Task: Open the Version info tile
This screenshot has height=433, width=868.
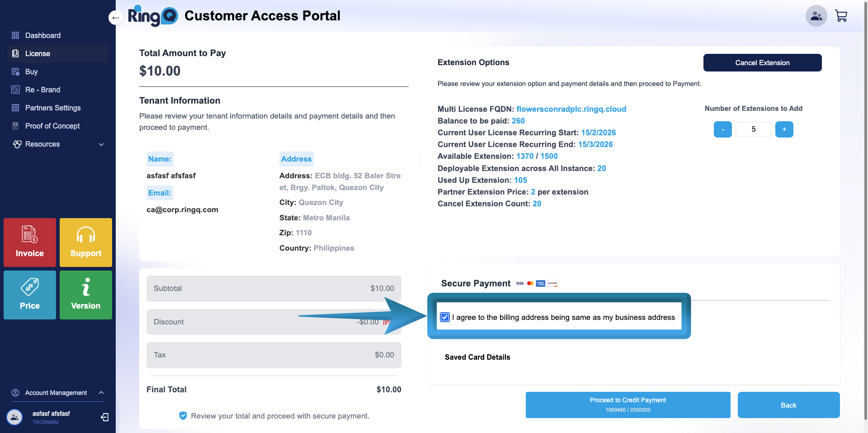Action: [86, 295]
